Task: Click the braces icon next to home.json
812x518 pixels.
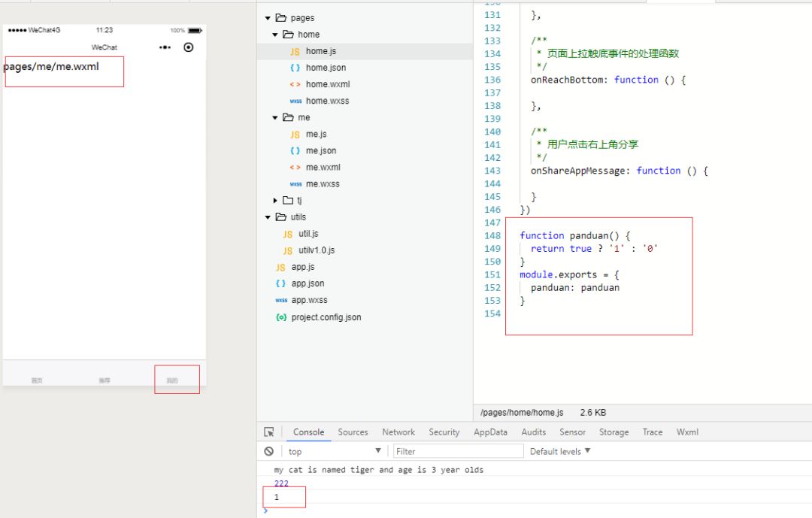Action: (295, 68)
